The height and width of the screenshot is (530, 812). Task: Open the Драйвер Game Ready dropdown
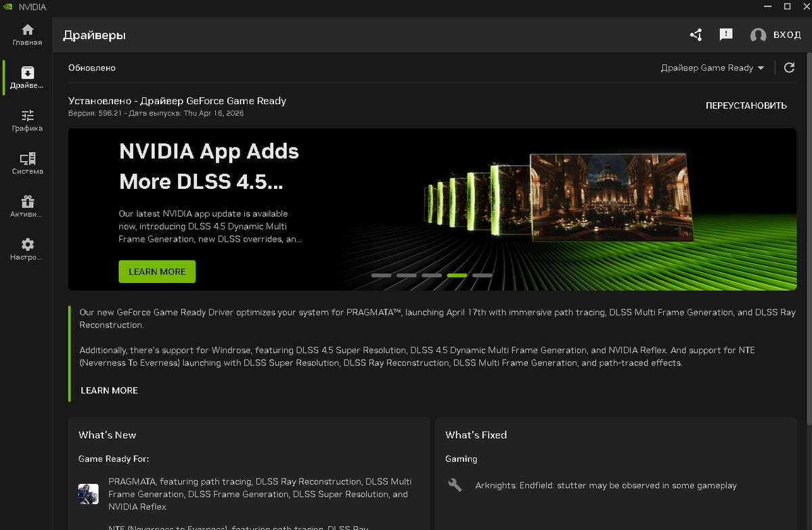tap(712, 68)
